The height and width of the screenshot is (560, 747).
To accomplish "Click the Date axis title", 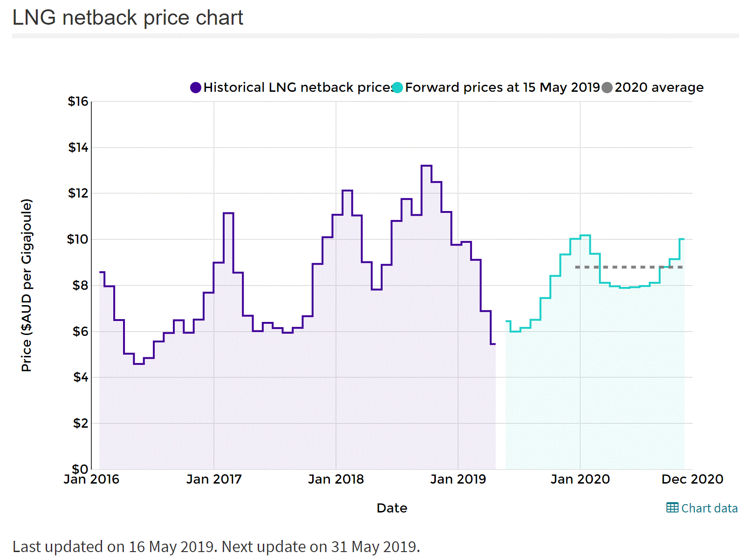I will click(x=391, y=508).
